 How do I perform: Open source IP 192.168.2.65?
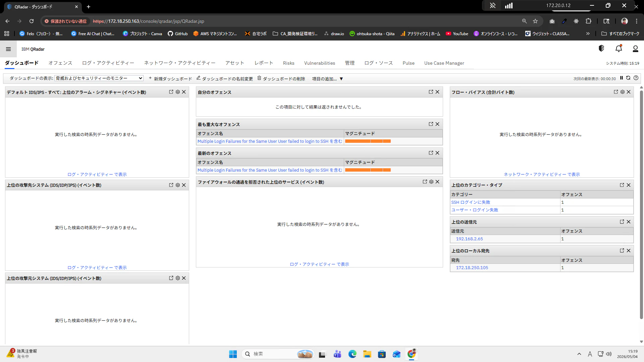pyautogui.click(x=469, y=239)
